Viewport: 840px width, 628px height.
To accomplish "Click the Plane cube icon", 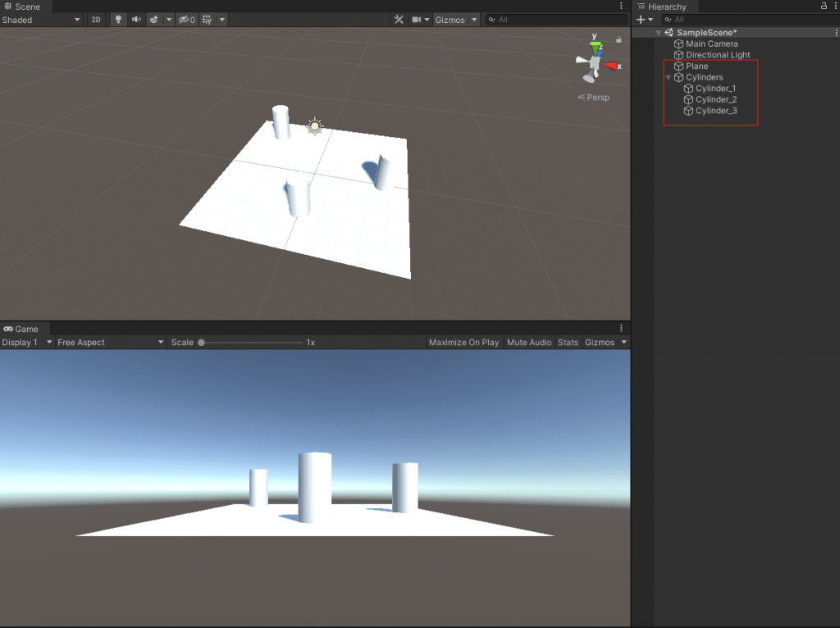I will [678, 66].
